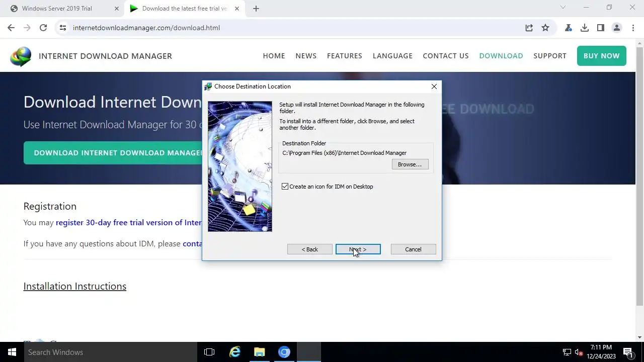Viewport: 644px width, 362px height.
Task: Open File Explorer from the taskbar
Action: tap(260, 352)
